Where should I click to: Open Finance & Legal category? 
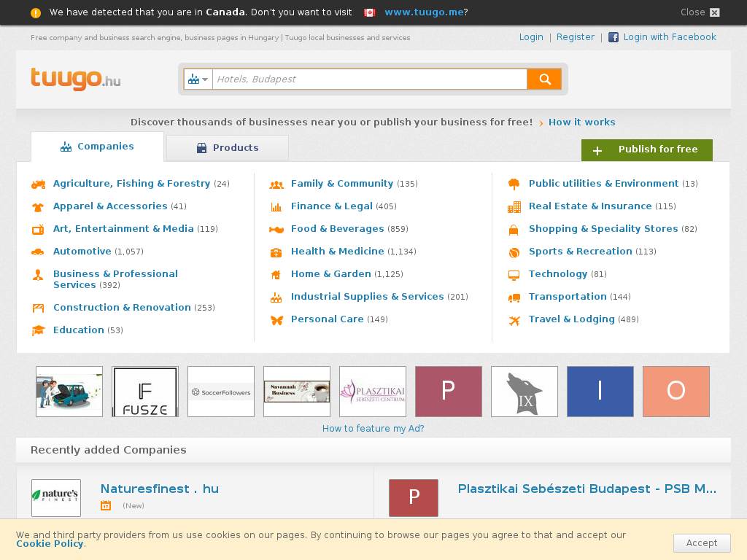tap(332, 206)
